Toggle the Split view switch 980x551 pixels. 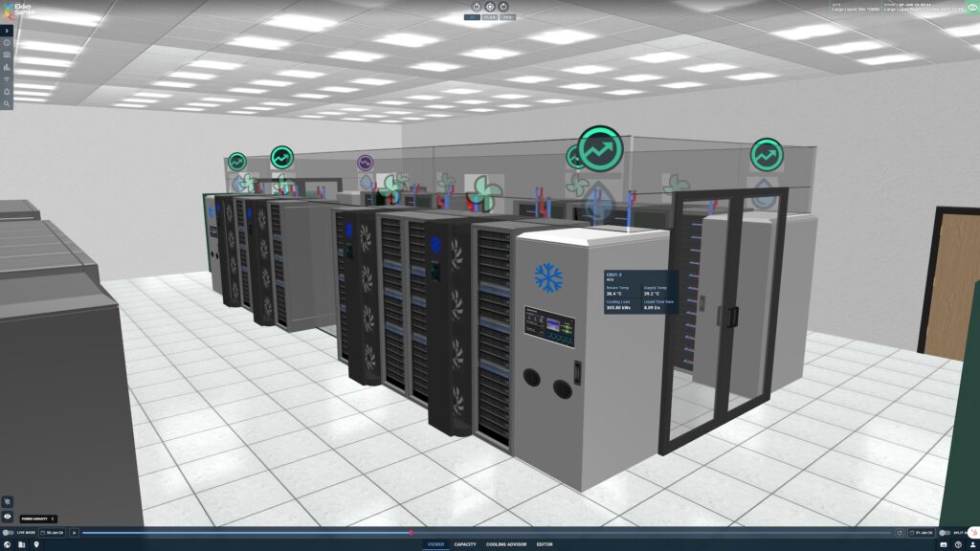pos(946,532)
